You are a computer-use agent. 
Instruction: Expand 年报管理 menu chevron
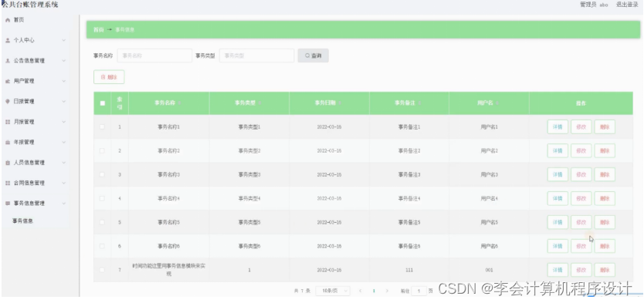63,143
